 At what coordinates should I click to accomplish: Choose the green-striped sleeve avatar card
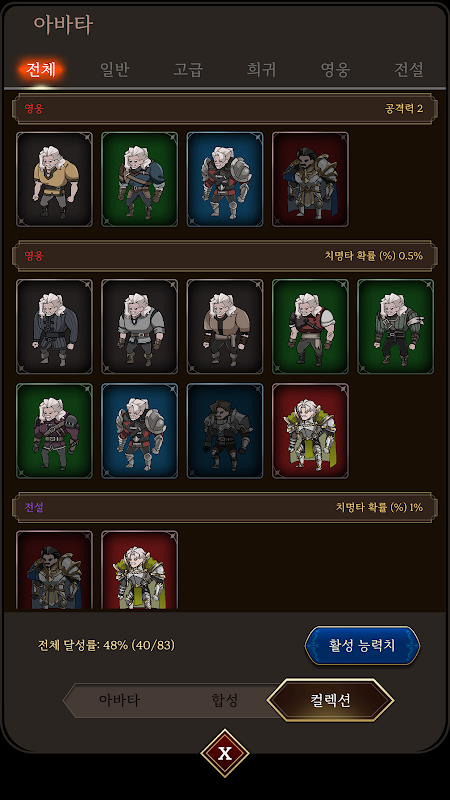396,327
